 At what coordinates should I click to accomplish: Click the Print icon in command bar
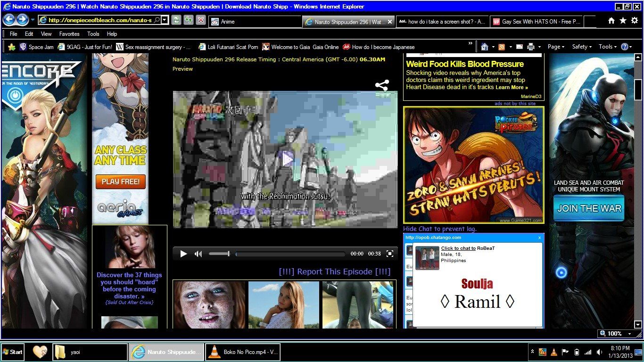coord(531,47)
